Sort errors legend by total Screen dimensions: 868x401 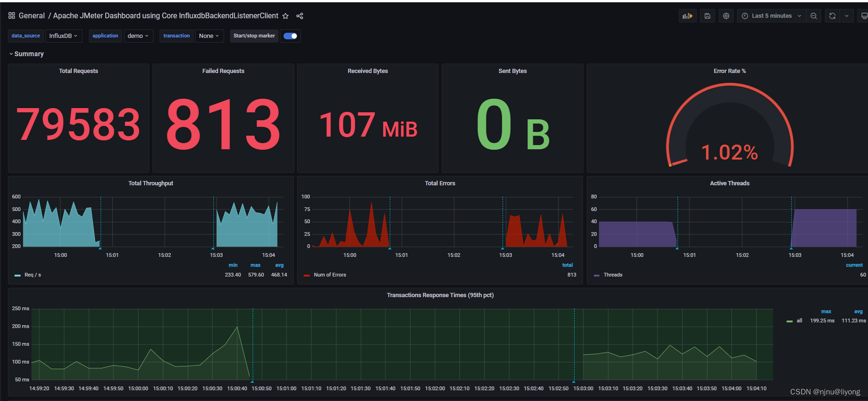568,265
